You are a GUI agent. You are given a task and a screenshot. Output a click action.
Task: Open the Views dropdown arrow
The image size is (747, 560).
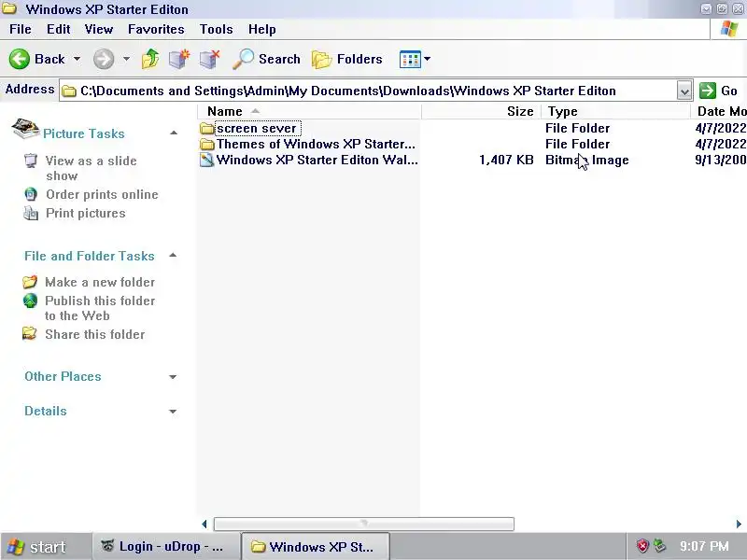(428, 59)
